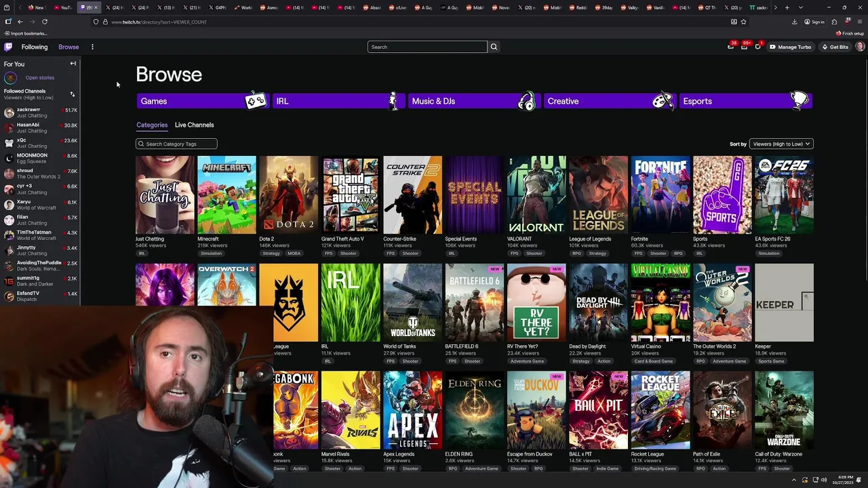
Task: Open the browser downloads icon
Action: pos(794,22)
